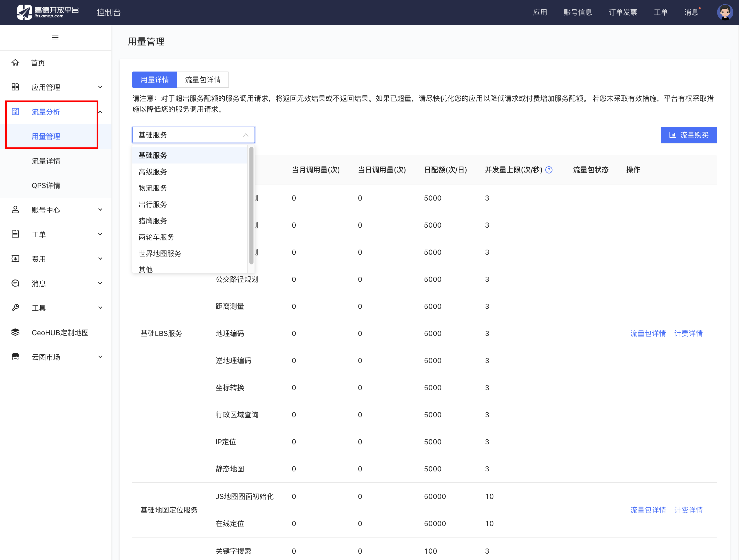Choose 猎鹰服务 option in the list

coord(153,221)
